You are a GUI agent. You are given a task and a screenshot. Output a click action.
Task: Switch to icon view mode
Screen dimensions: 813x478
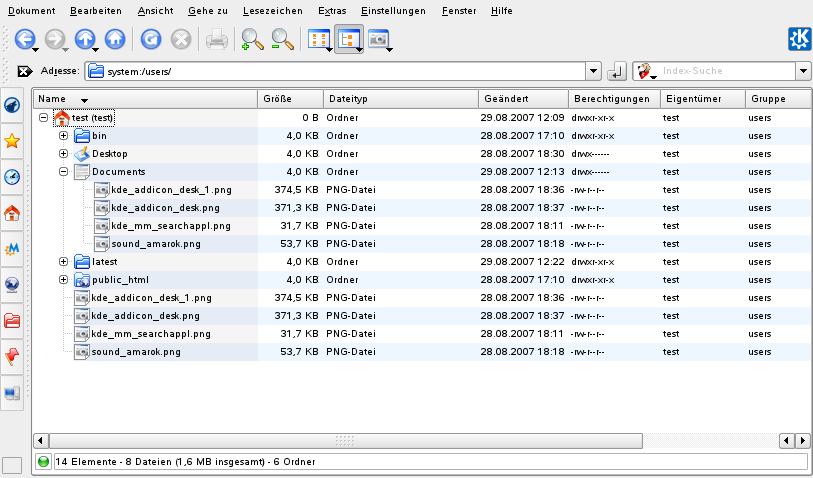317,39
